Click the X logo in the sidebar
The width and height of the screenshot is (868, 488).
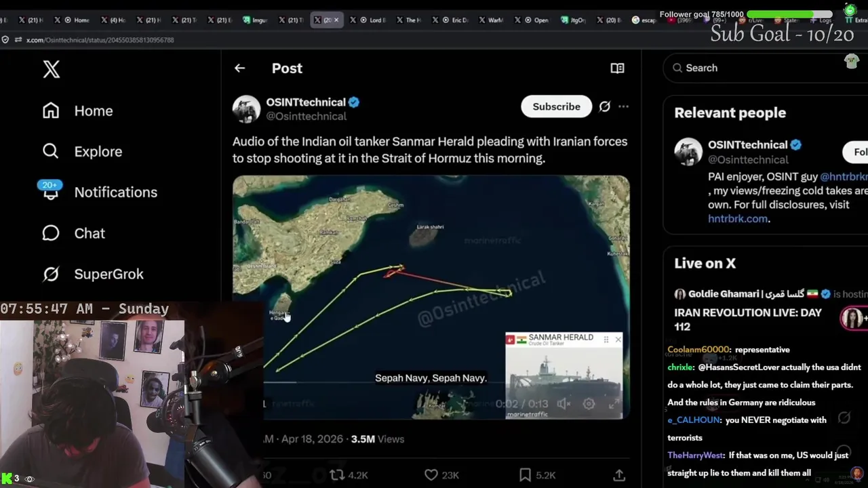pos(52,68)
